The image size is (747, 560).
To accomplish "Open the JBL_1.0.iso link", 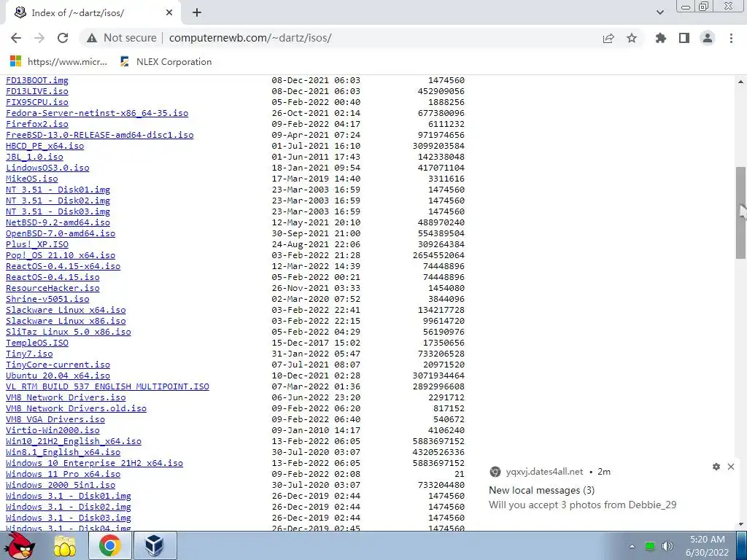I will pos(34,157).
